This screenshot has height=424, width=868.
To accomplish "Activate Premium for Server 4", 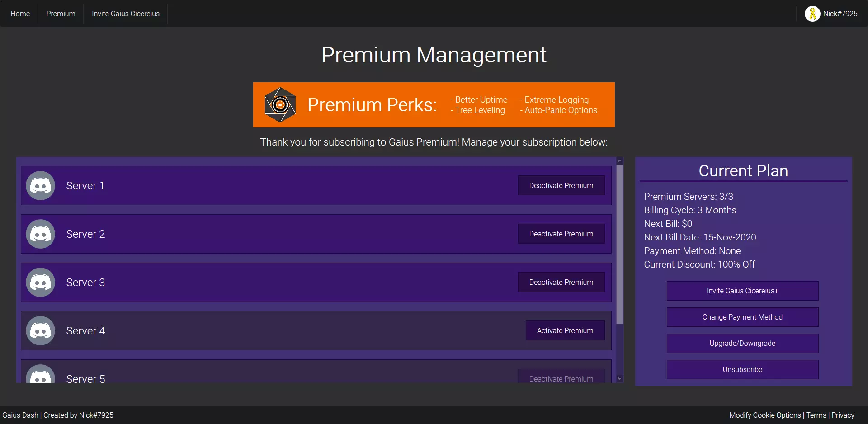I will (x=565, y=331).
